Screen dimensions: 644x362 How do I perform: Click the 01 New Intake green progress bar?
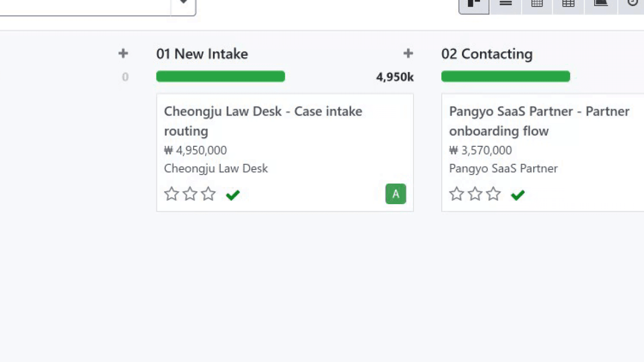coord(220,76)
